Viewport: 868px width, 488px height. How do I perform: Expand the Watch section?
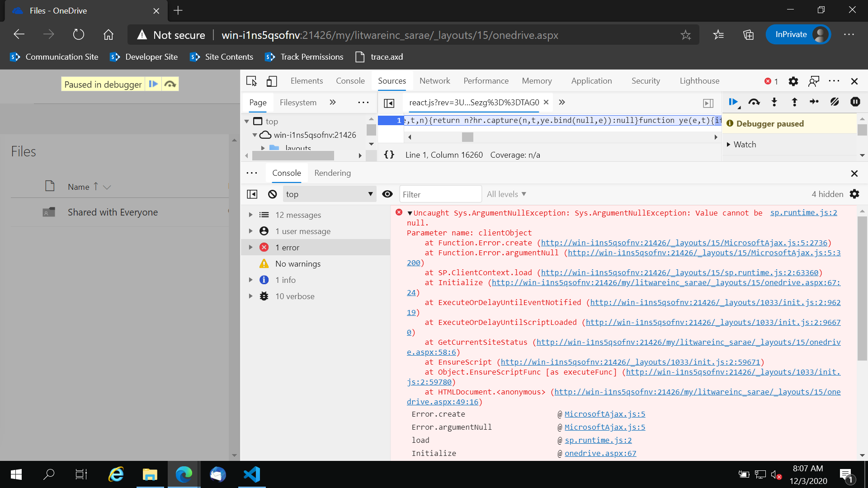click(x=744, y=145)
